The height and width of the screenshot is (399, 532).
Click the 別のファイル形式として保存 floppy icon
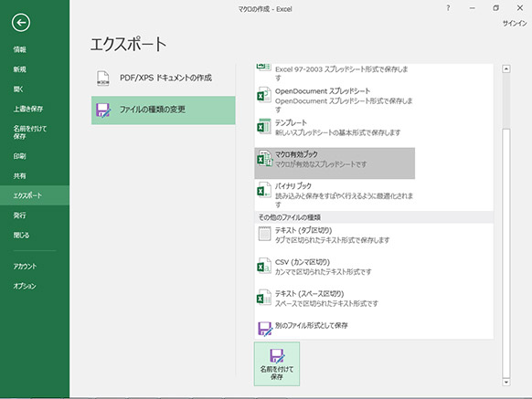tap(265, 329)
